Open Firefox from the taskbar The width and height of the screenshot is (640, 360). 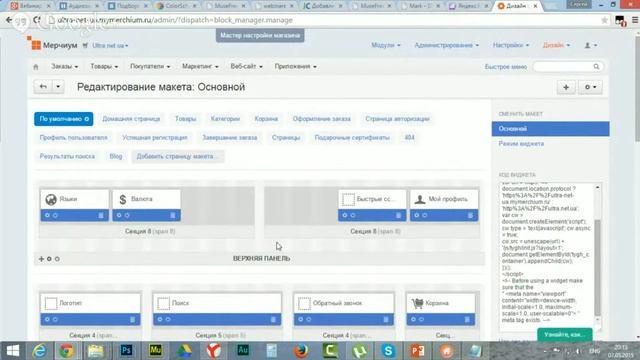301,350
